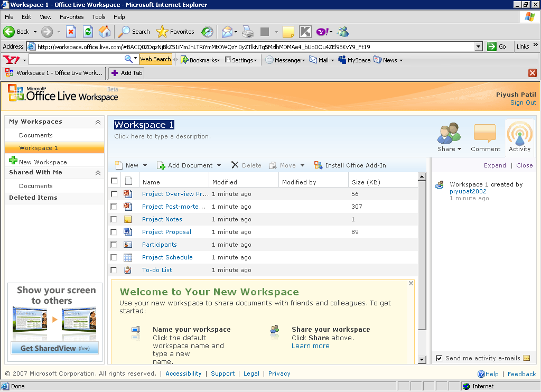The height and width of the screenshot is (392, 541).
Task: Click the Delete X icon
Action: tap(235, 165)
